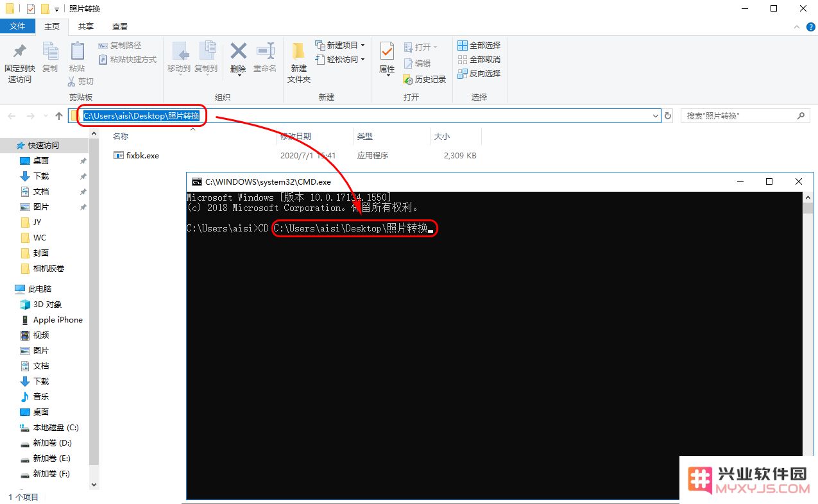Open 音乐 in sidebar
This screenshot has width=818, height=504.
(x=41, y=397)
